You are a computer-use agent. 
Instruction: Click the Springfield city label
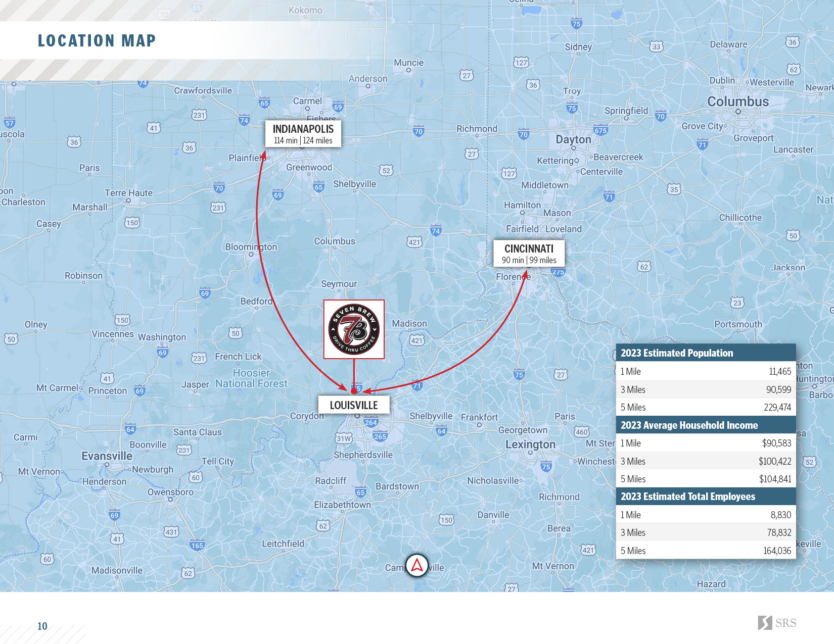click(626, 111)
